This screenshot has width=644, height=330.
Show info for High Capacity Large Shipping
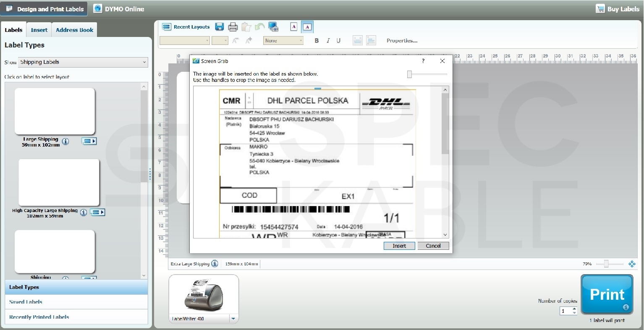[84, 212]
